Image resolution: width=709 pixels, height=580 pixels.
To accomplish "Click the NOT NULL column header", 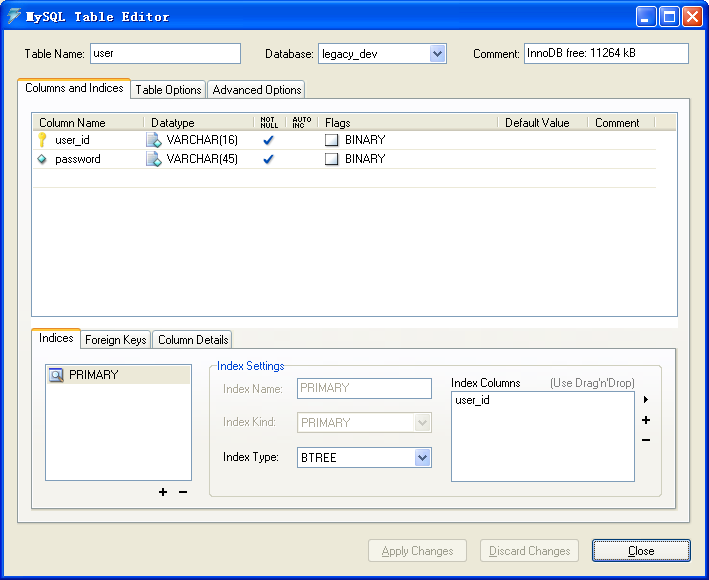I will (269, 123).
